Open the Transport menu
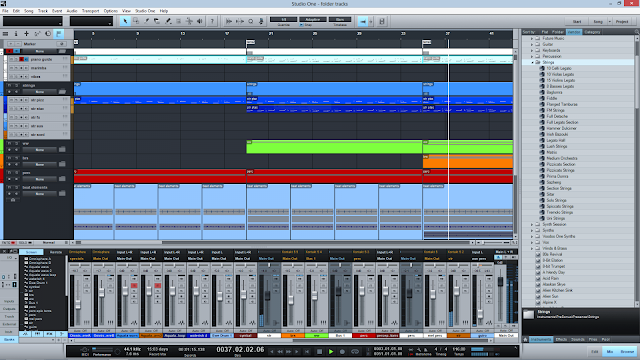Viewport: 640px width, 360px height. (x=91, y=11)
